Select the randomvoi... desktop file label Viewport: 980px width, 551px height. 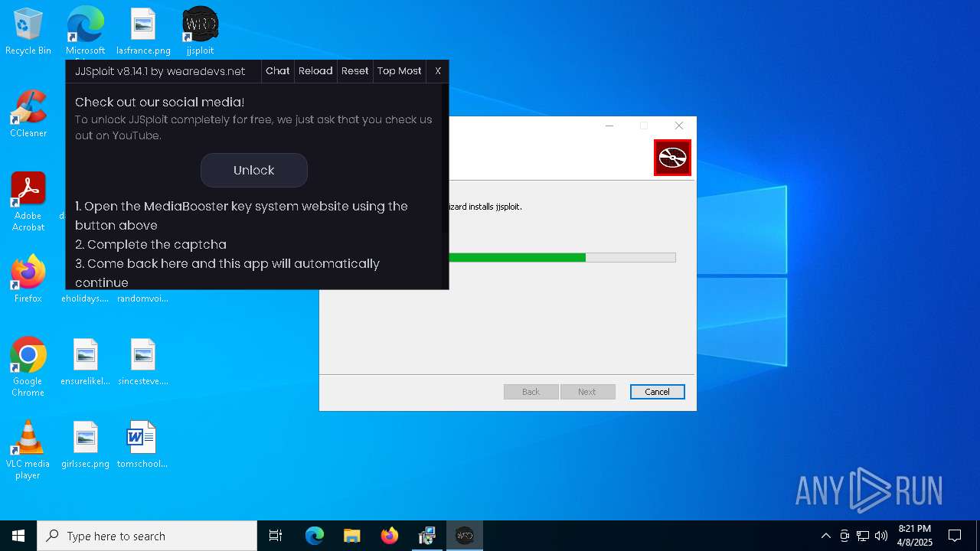(142, 298)
